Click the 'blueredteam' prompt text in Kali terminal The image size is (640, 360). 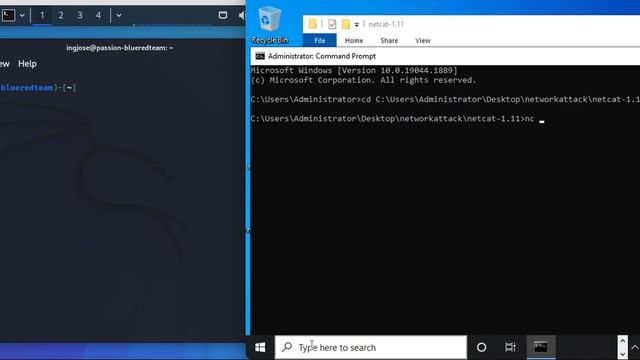pos(27,87)
